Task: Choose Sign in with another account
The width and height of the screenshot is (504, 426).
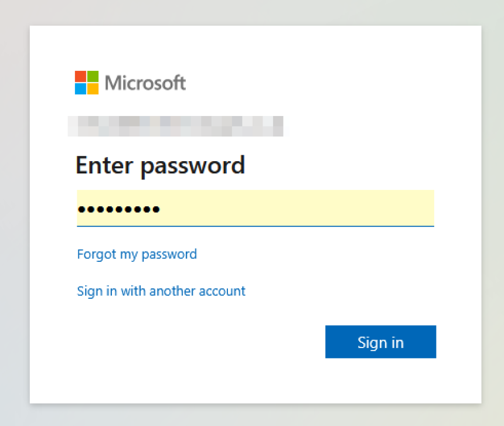Action: [161, 291]
